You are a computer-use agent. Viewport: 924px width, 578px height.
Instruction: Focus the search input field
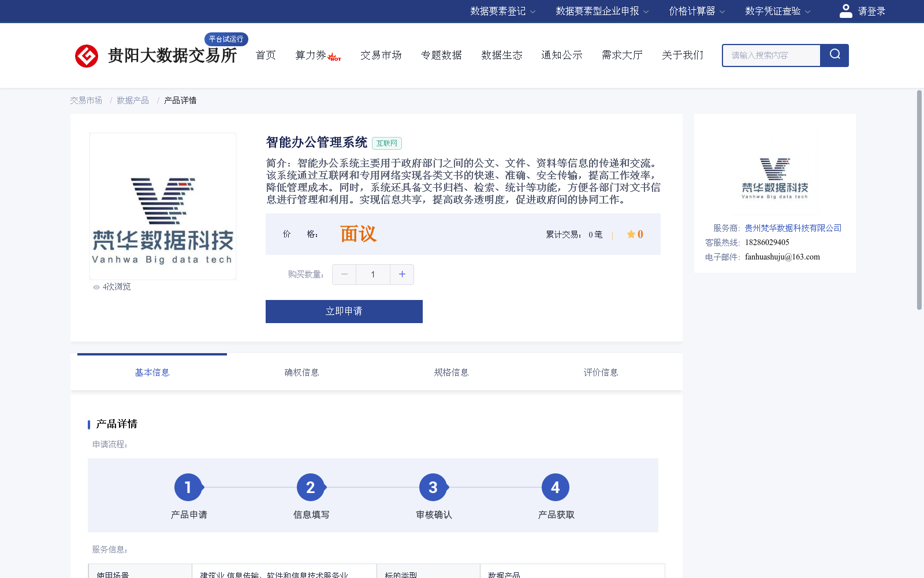coord(772,55)
